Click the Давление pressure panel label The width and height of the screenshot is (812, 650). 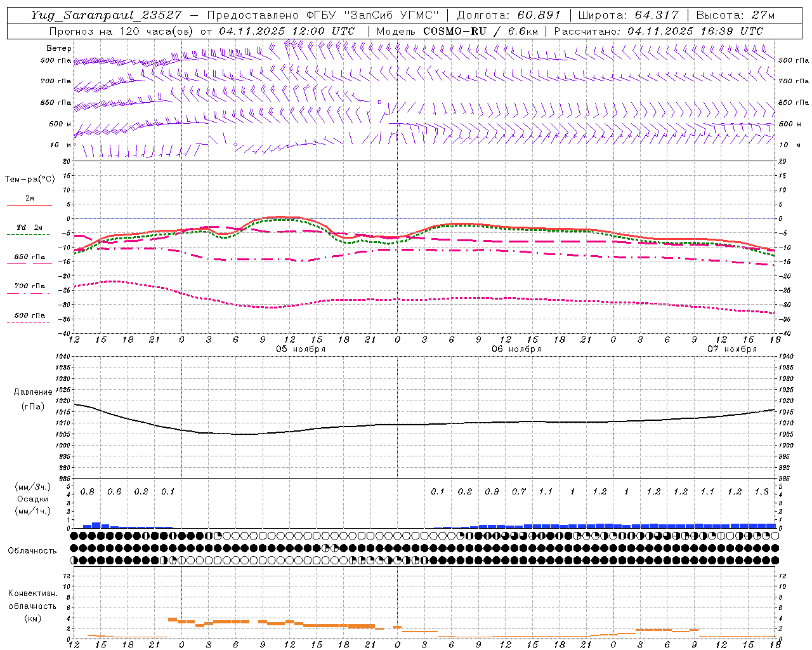click(33, 392)
